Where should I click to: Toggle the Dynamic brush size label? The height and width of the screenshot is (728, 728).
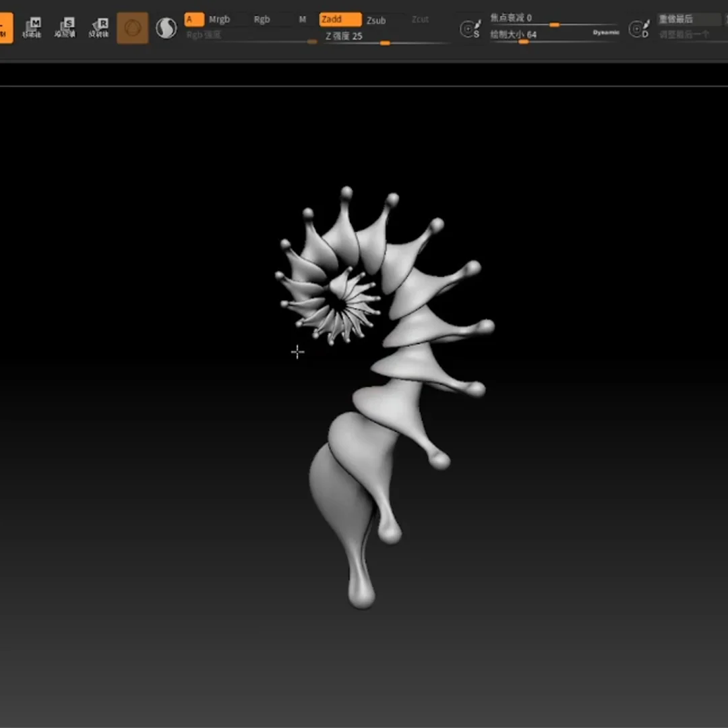[606, 32]
